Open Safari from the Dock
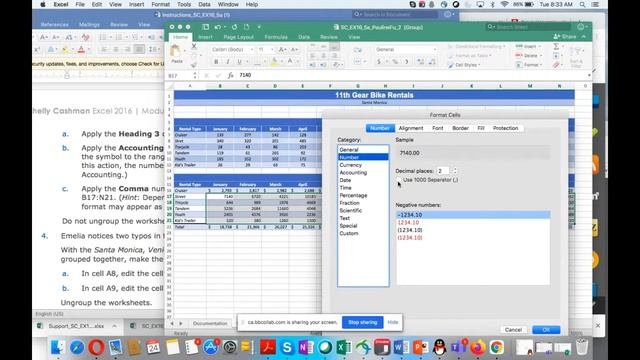Viewport: 640px width, 360px height. [77, 347]
